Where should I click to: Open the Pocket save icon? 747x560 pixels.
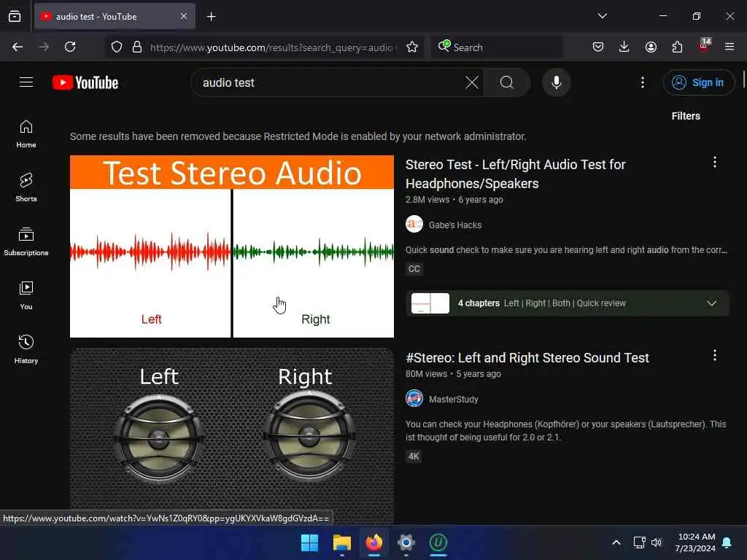598,47
